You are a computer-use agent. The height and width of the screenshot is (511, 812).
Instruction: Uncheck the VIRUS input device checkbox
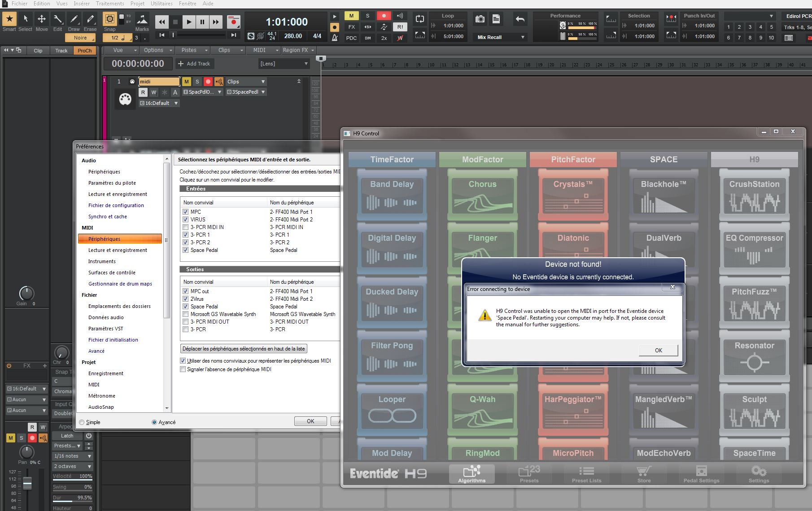(186, 220)
